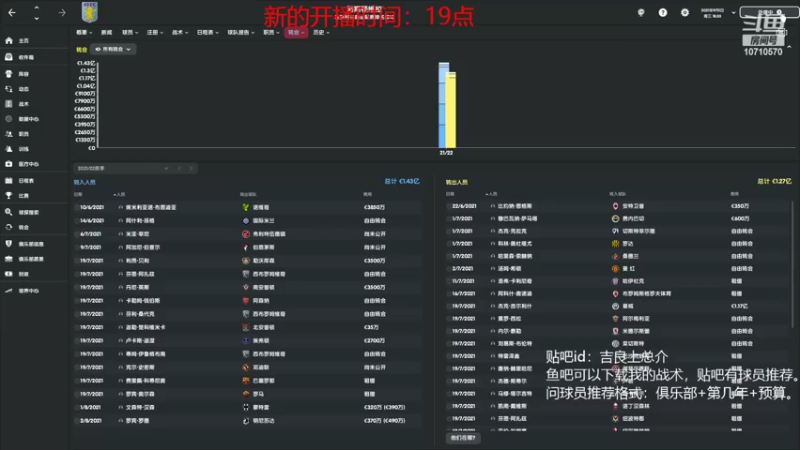The height and width of the screenshot is (450, 800).
Task: Open the 新闻 tab in top menu
Action: point(106,33)
